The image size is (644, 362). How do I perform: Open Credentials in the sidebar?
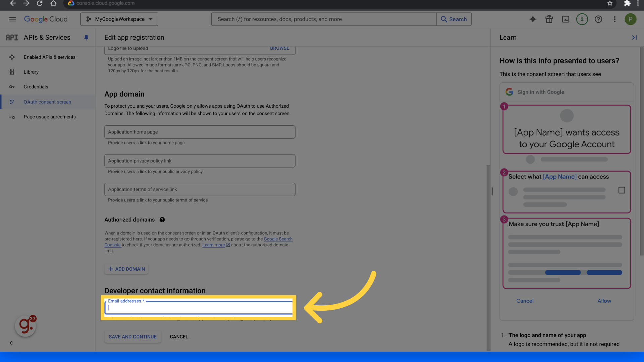pos(36,87)
